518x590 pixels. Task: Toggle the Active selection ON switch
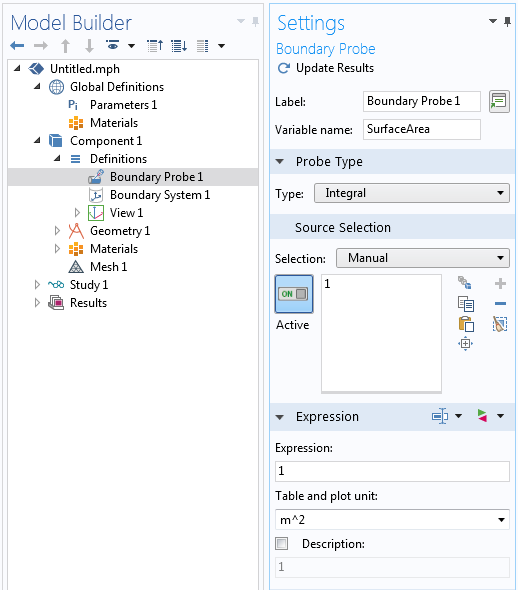pyautogui.click(x=294, y=294)
